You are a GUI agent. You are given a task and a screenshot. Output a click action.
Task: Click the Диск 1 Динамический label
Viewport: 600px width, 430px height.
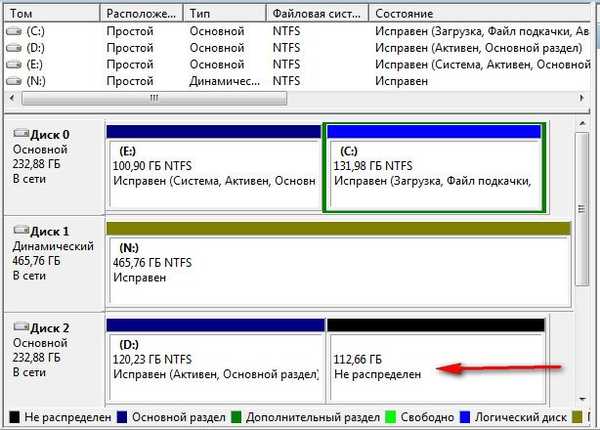tap(53, 246)
